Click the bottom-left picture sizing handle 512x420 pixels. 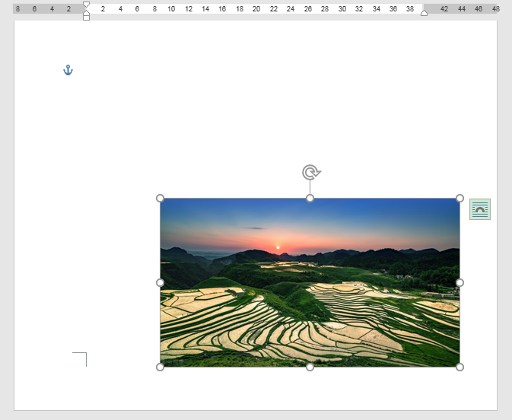tap(160, 367)
